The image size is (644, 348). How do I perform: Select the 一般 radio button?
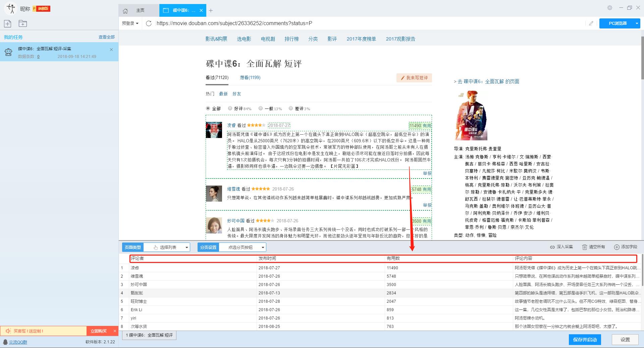point(261,108)
